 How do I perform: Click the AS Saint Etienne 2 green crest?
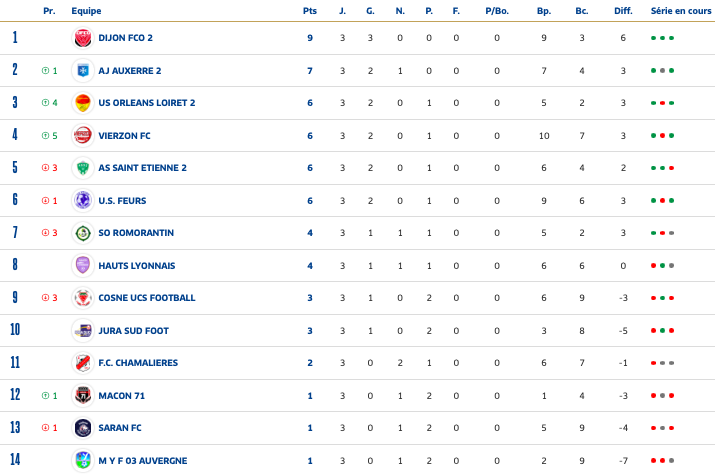coord(83,168)
